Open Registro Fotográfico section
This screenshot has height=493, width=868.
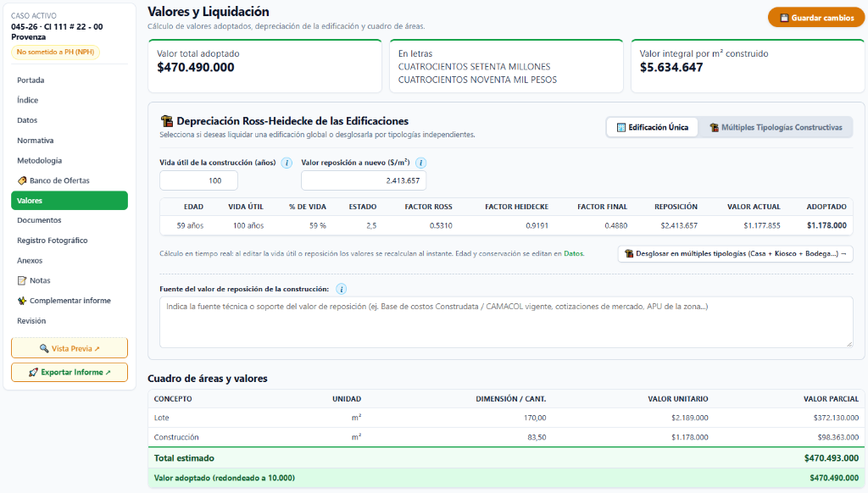(x=70, y=240)
